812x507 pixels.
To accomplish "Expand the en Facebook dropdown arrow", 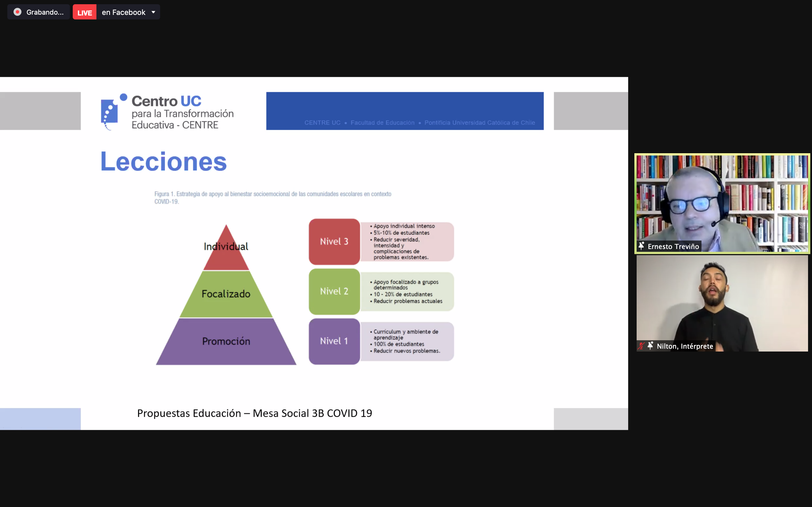I will tap(153, 12).
